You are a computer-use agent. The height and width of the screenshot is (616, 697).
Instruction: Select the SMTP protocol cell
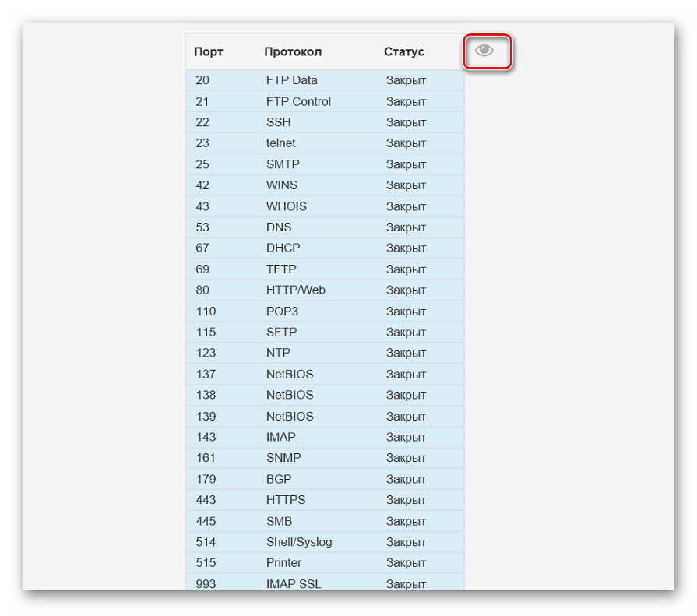click(283, 164)
